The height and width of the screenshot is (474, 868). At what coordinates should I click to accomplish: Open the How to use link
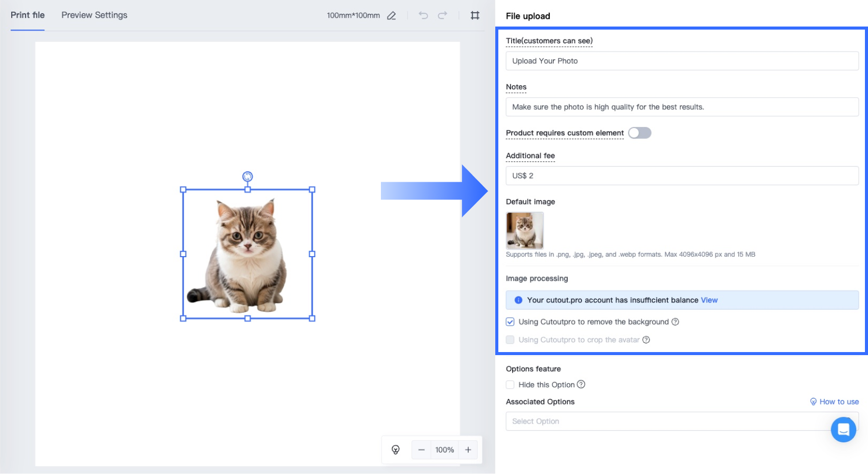click(x=838, y=402)
